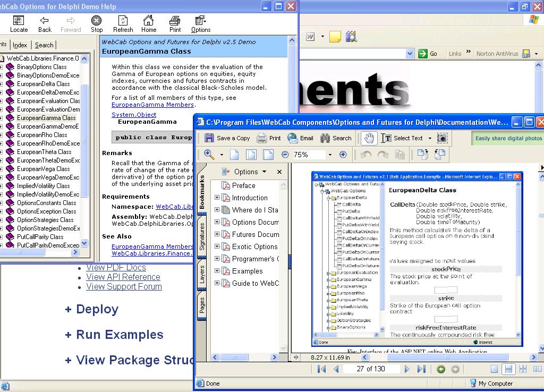Open the browser address bar dropdown
Viewport: 544px width, 392px height.
click(x=410, y=54)
